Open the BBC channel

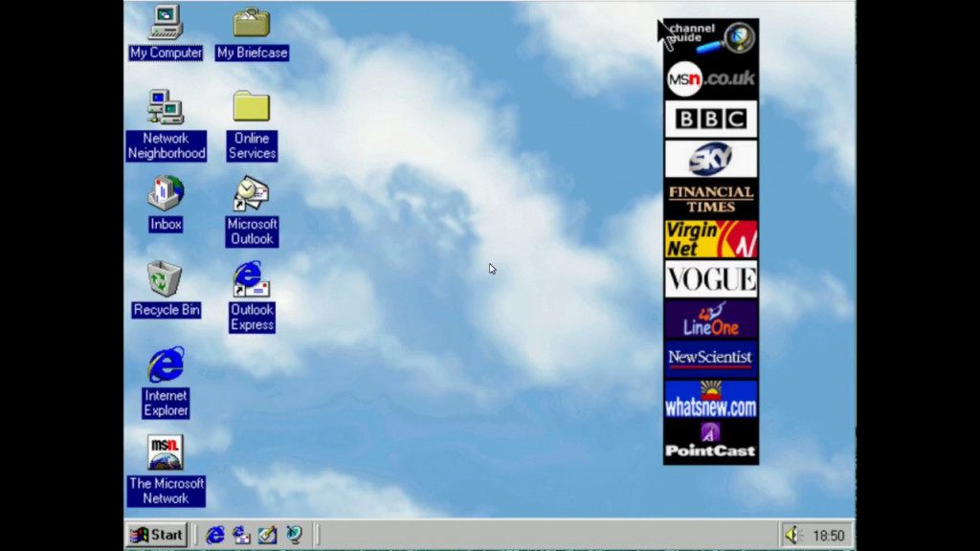(x=711, y=119)
